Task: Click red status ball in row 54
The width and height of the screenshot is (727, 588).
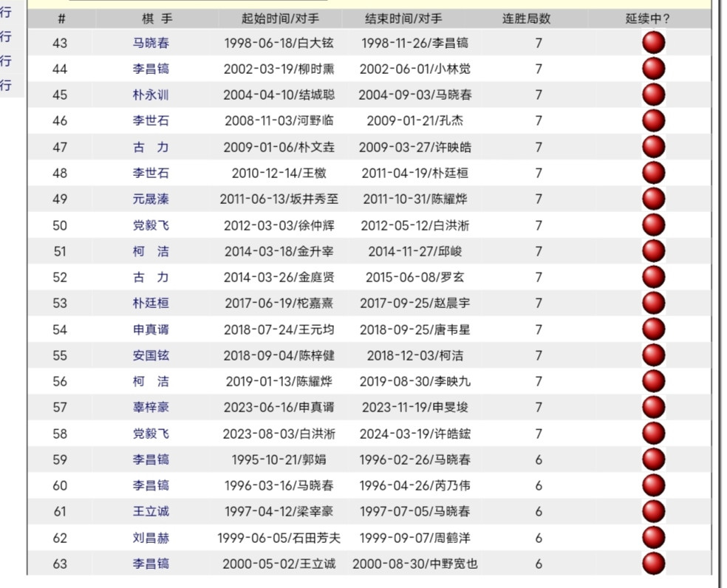Action: coord(654,329)
